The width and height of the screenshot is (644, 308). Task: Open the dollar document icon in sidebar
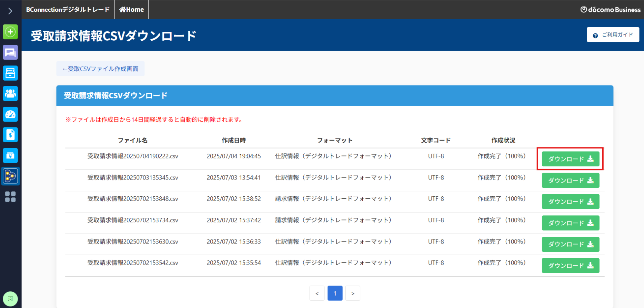10,135
